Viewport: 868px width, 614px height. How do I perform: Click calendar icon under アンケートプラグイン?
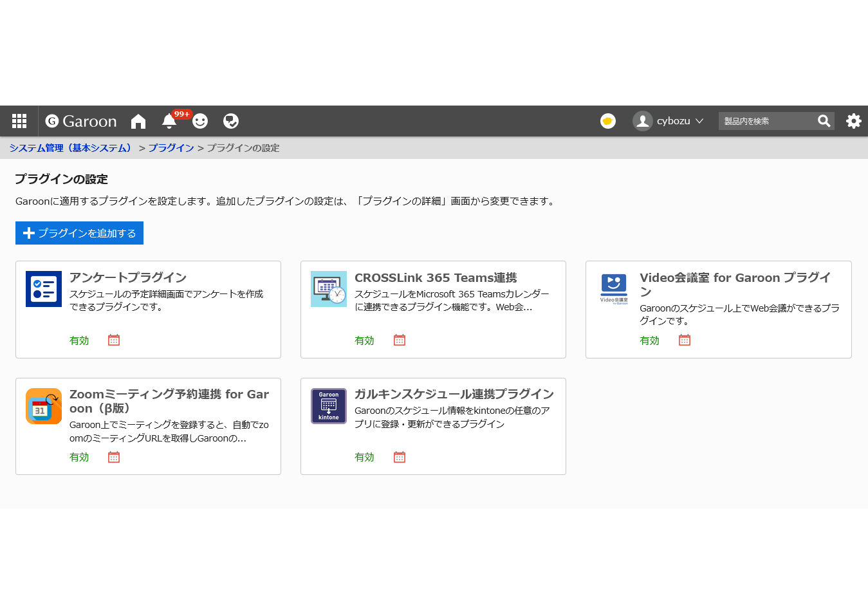114,340
